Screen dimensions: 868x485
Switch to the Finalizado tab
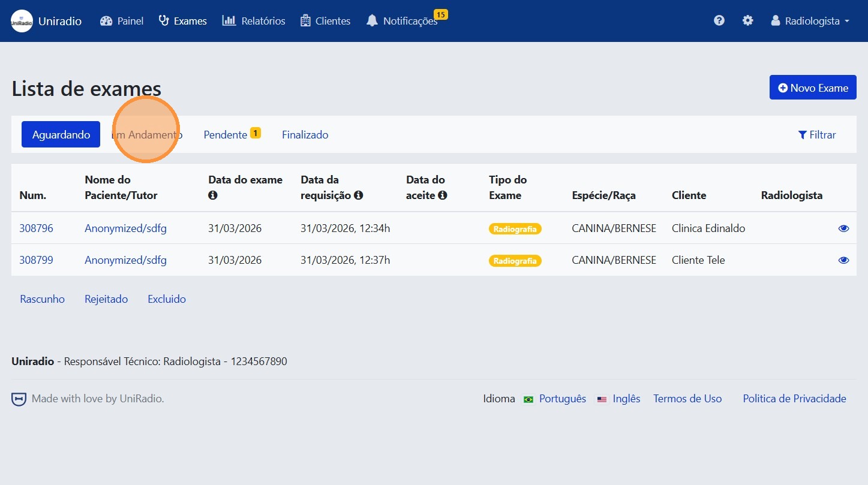pos(305,135)
